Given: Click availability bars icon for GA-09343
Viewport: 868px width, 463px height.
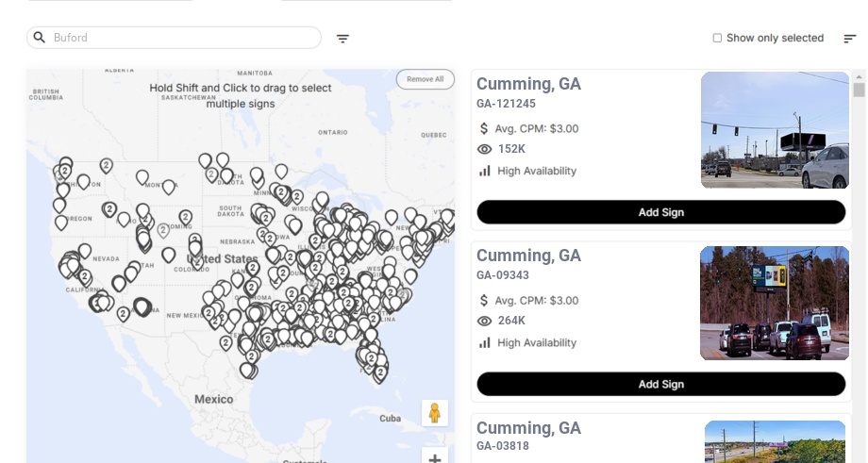Looking at the screenshot, I should 485,342.
